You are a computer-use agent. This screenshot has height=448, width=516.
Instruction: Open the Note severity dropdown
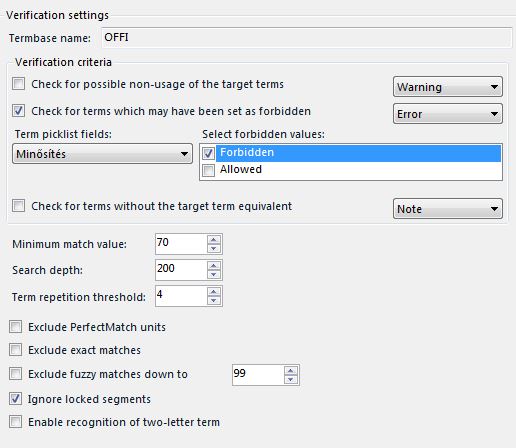pyautogui.click(x=448, y=209)
